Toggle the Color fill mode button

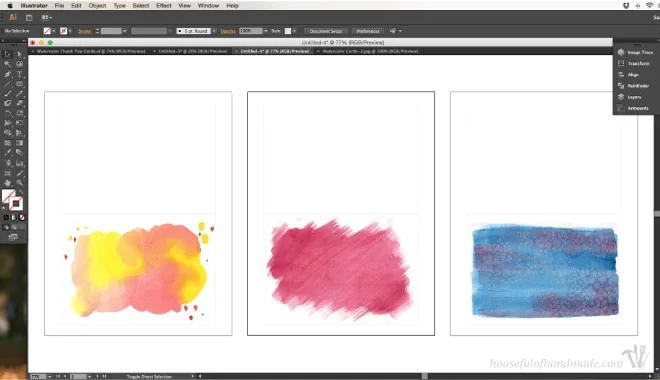tap(6, 218)
